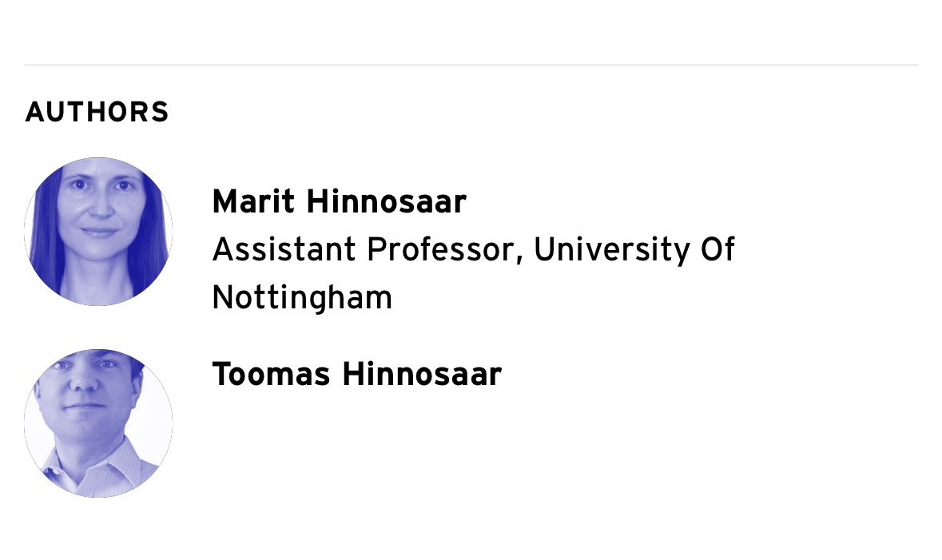Click the Marit Hinnosaar author name
Image resolution: width=942 pixels, height=560 pixels.
pos(339,201)
